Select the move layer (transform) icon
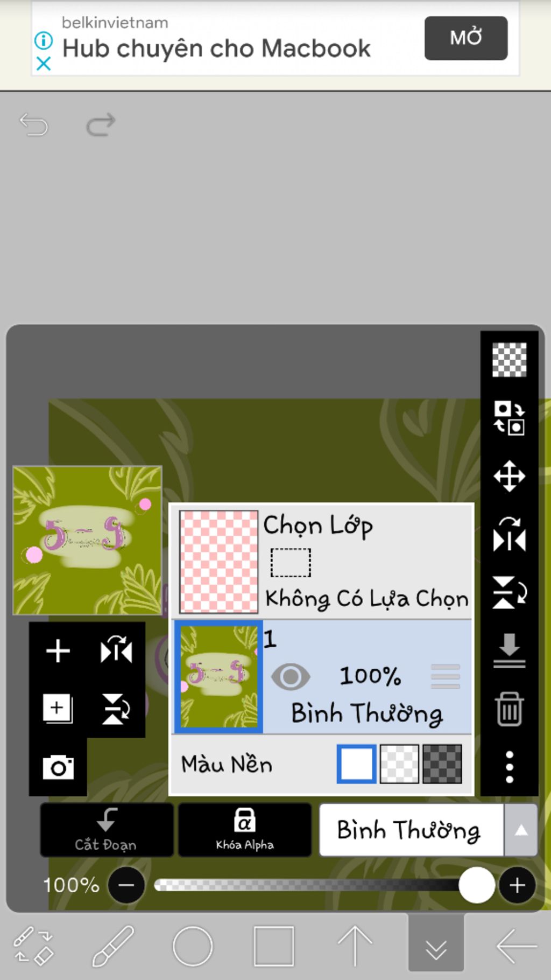This screenshot has height=980, width=551. point(509,476)
